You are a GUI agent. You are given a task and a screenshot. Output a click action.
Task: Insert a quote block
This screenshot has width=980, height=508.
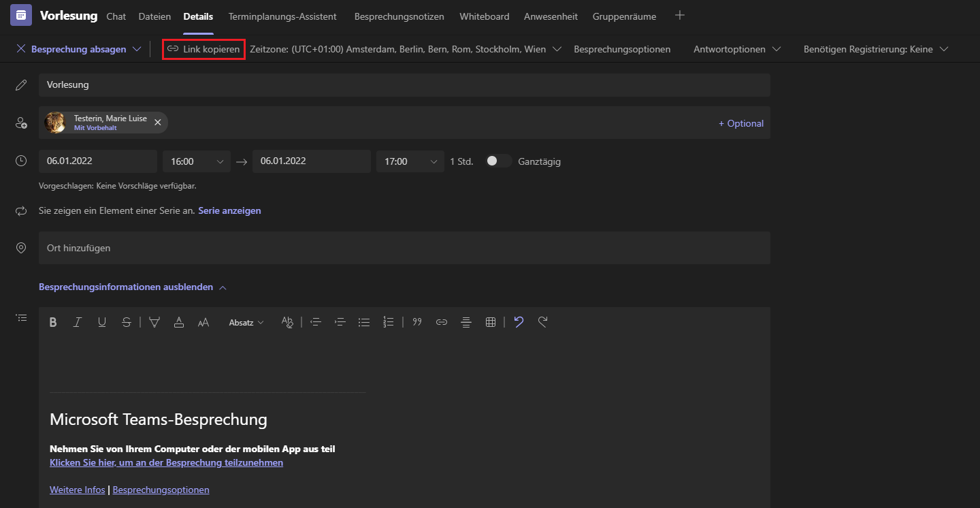coord(417,322)
